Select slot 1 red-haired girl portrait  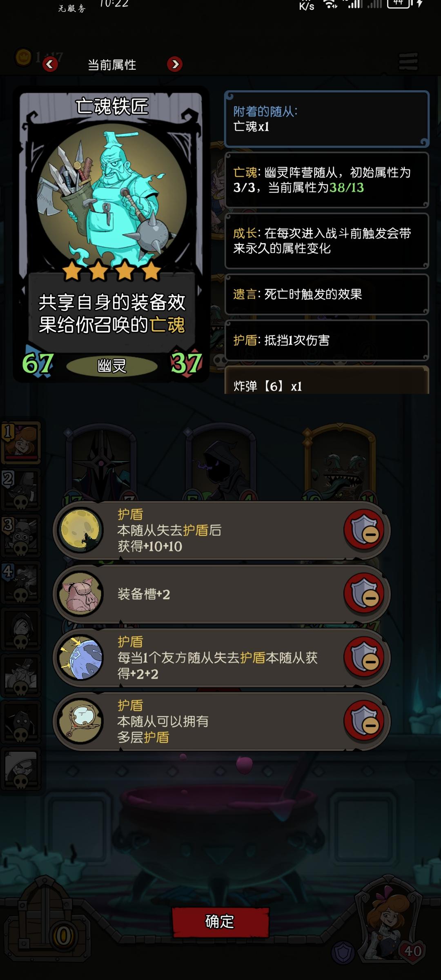tap(21, 443)
